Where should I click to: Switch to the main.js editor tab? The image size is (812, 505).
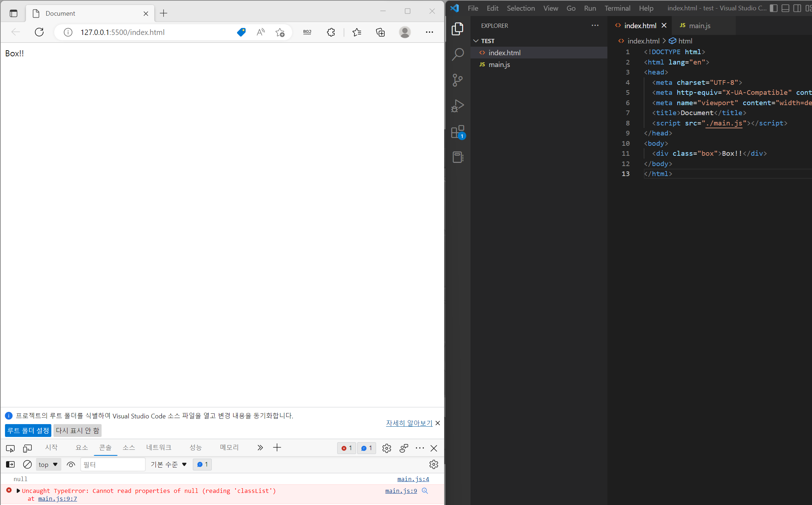(699, 26)
